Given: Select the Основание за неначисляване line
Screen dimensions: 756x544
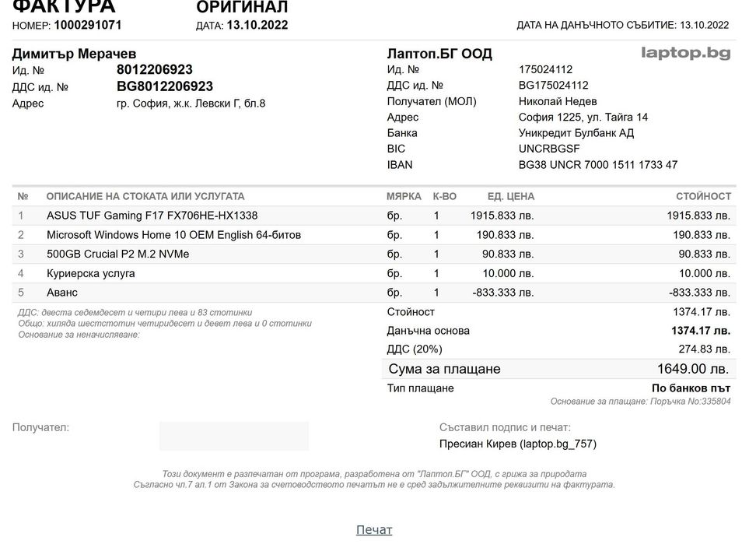Looking at the screenshot, I should point(79,335).
